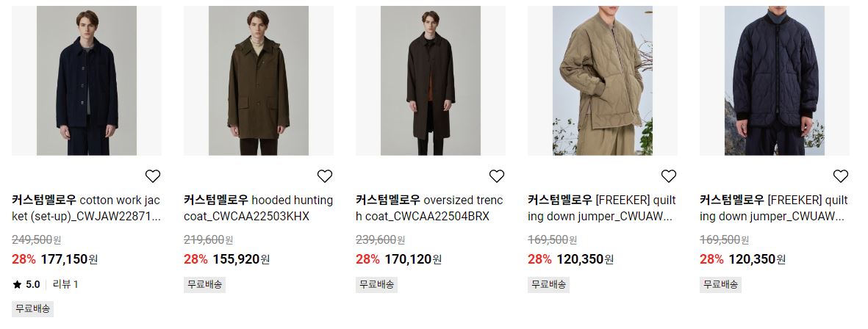Screen dimensions: 868x329
Task: Click the star rating icon showing 5.0
Action: (x=17, y=285)
